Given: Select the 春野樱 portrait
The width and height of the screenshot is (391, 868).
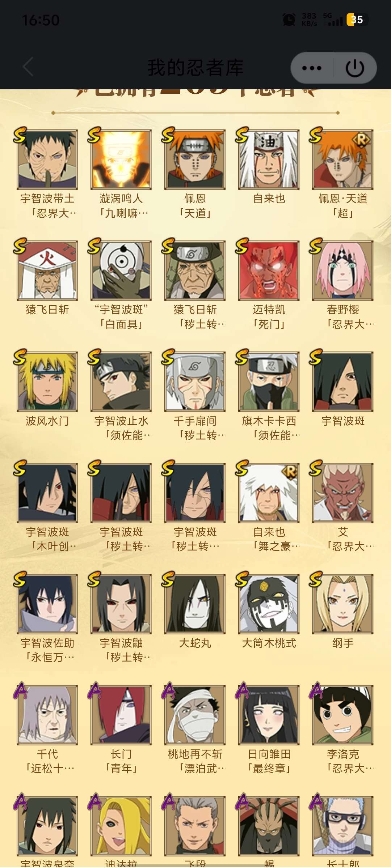Looking at the screenshot, I should 342,271.
